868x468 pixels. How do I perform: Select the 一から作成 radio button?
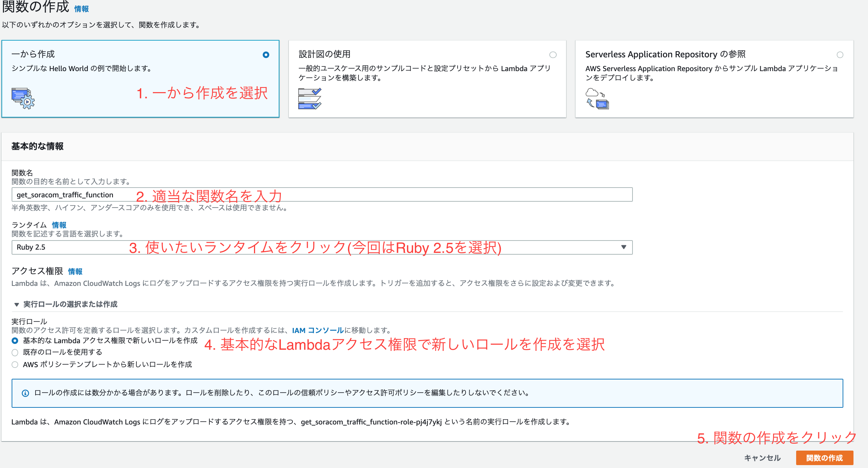pos(266,55)
